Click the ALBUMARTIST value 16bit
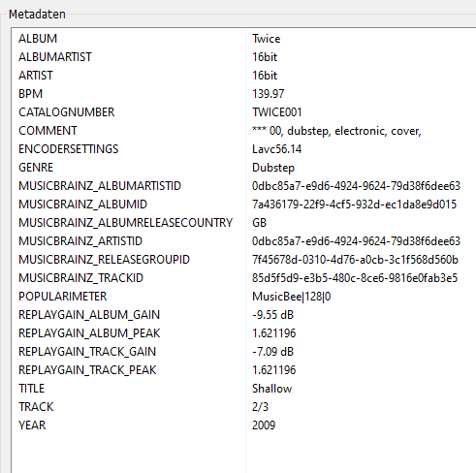Screen dimensions: 476x473 [265, 57]
